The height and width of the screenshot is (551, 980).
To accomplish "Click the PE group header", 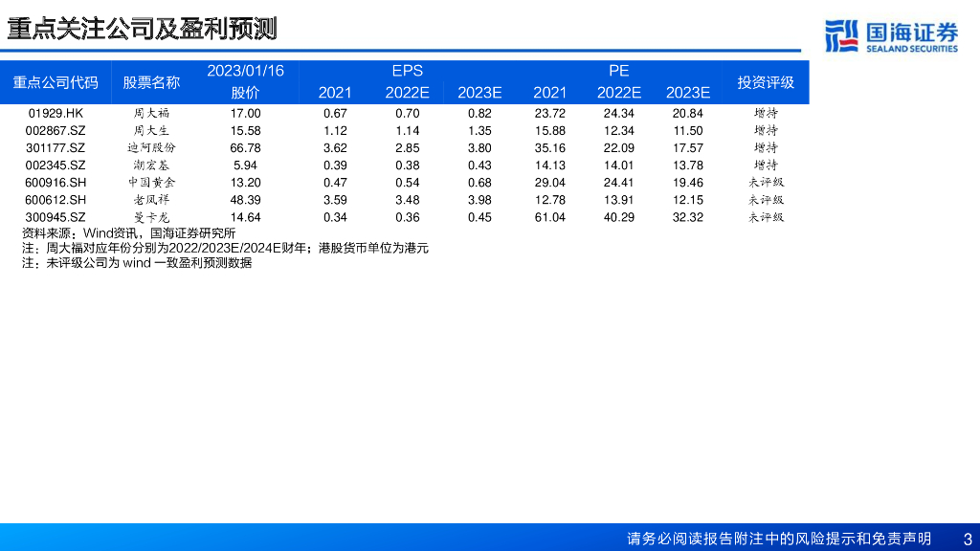I will [619, 71].
